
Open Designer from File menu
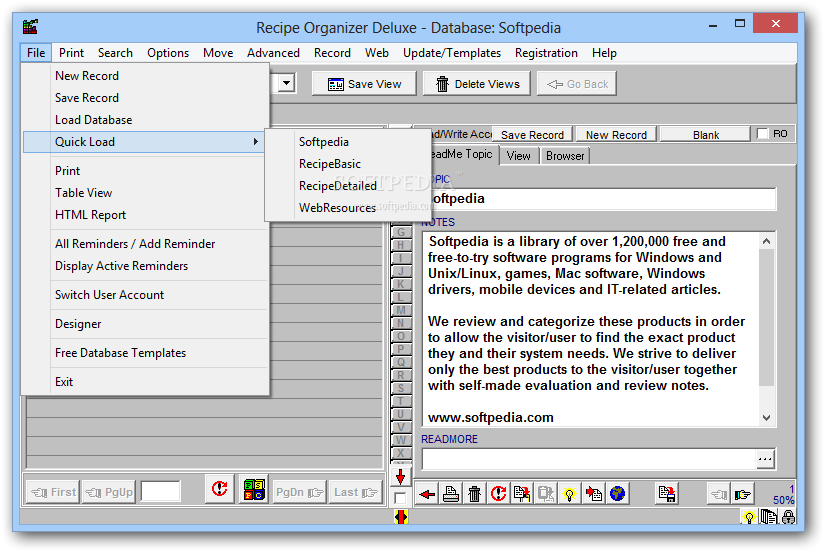coord(146,324)
